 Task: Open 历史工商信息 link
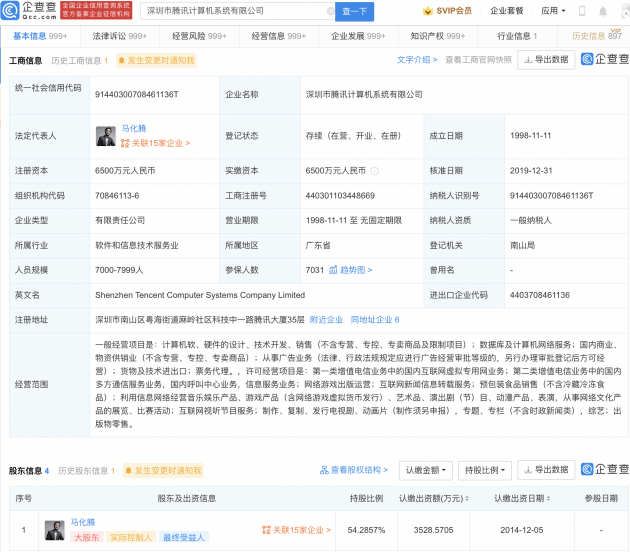pyautogui.click(x=80, y=61)
